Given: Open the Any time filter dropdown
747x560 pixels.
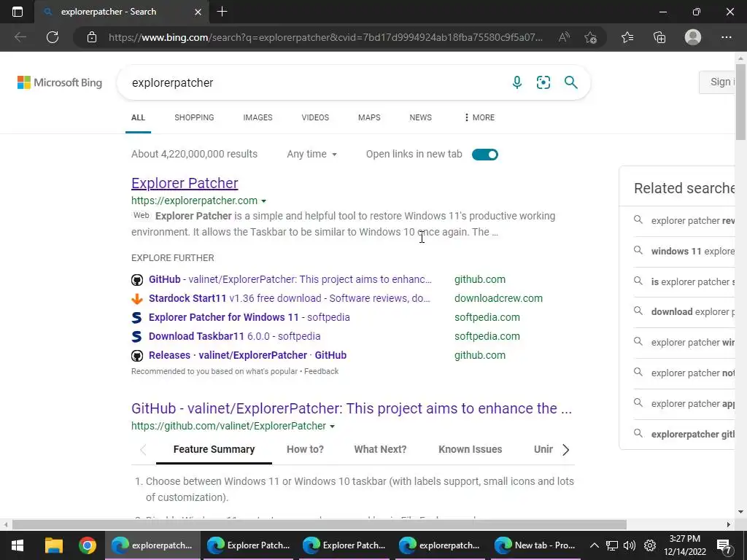Looking at the screenshot, I should (311, 155).
